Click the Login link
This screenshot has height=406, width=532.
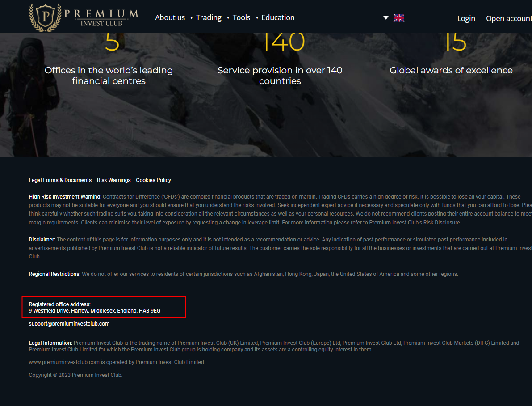(x=466, y=19)
